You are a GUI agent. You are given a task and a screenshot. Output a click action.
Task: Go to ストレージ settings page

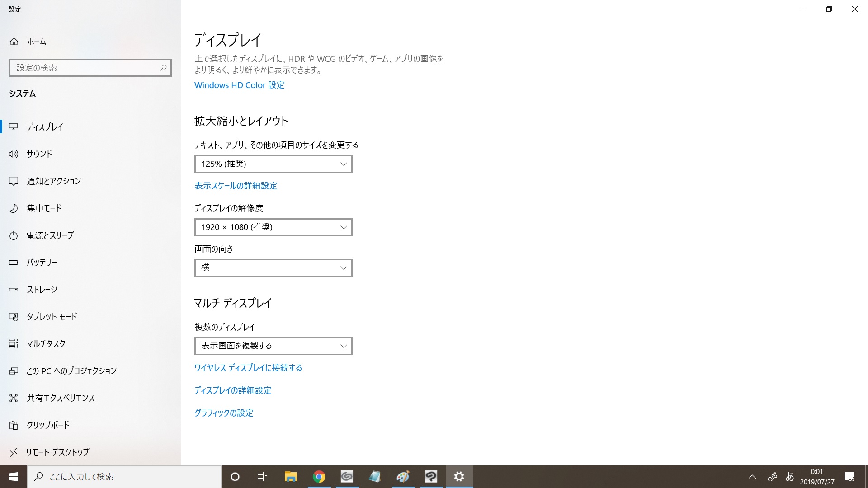42,290
